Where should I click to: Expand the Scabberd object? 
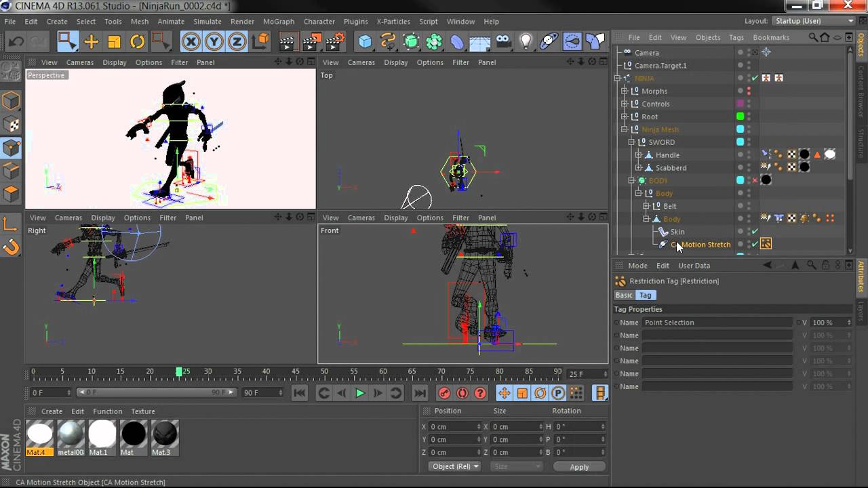tap(638, 168)
